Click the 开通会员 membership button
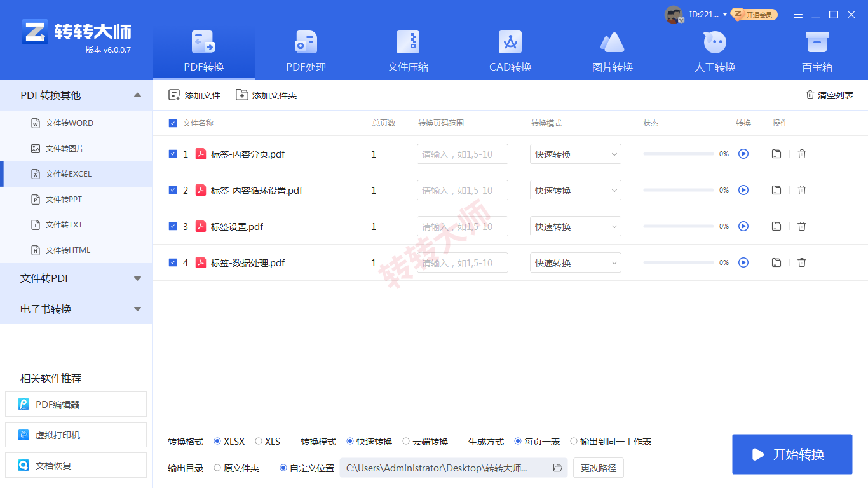This screenshot has width=868, height=488. click(754, 15)
